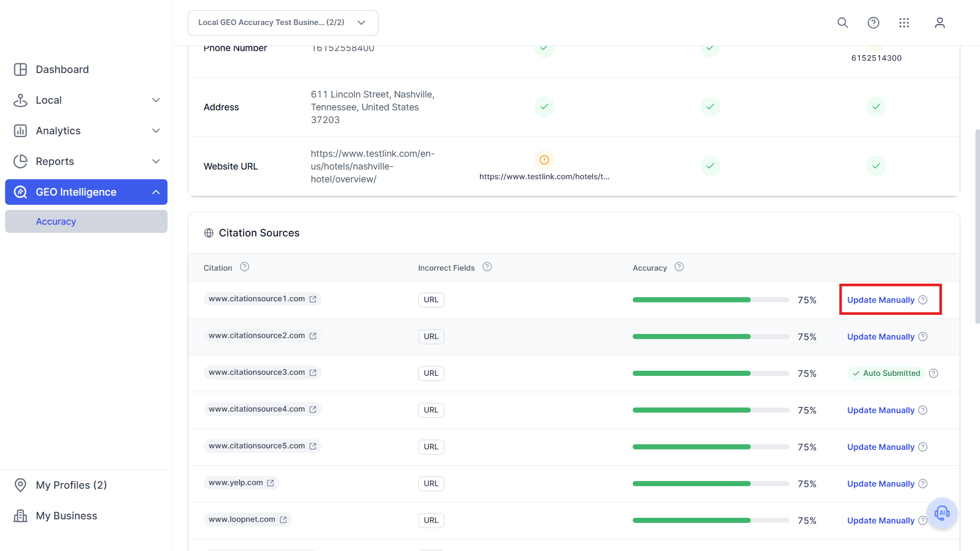980x551 pixels.
Task: Open yelp.com external link icon
Action: click(x=271, y=483)
